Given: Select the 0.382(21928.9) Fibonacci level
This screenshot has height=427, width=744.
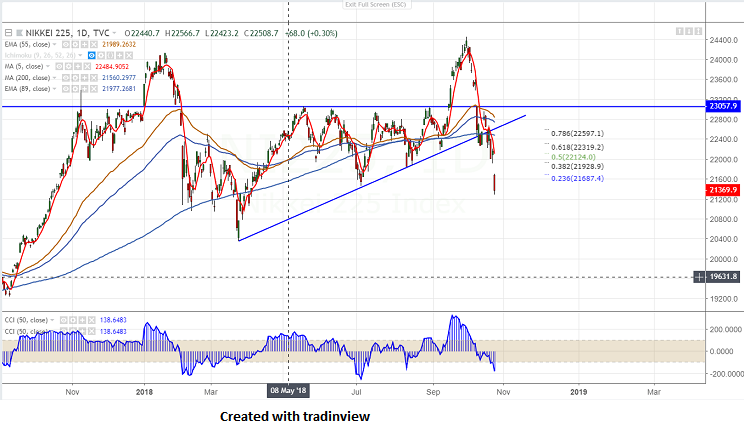Looking at the screenshot, I should click(x=577, y=167).
